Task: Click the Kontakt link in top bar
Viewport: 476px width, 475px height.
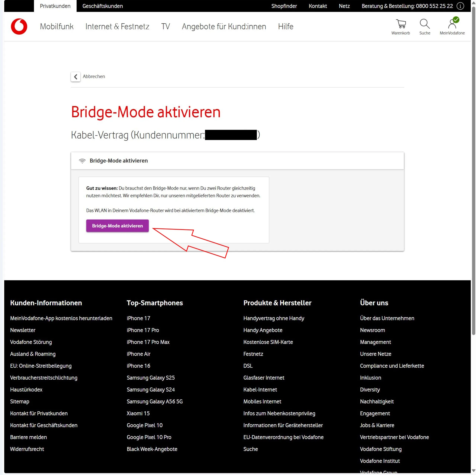Action: tap(318, 6)
